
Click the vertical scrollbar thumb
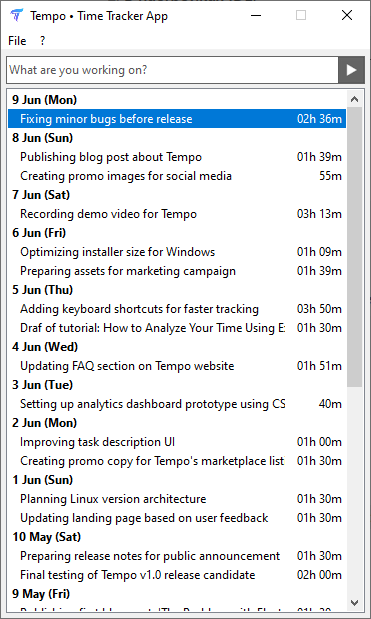pyautogui.click(x=354, y=247)
